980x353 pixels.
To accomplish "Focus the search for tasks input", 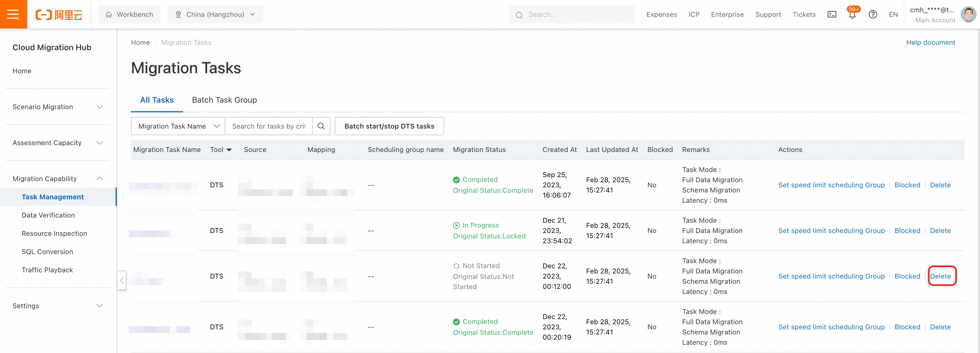I will click(268, 126).
